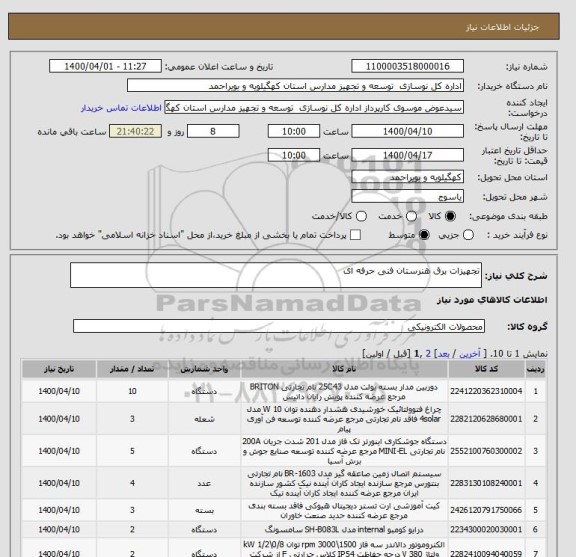Click the unit بسته in row 5
The width and height of the screenshot is (576, 557).
coord(204,510)
